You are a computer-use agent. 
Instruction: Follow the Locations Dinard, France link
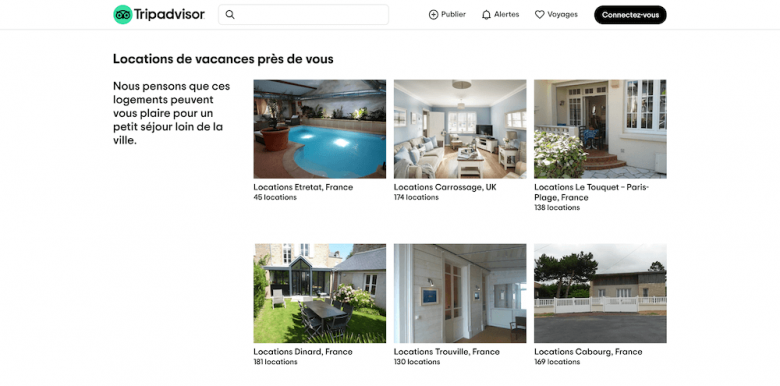303,352
